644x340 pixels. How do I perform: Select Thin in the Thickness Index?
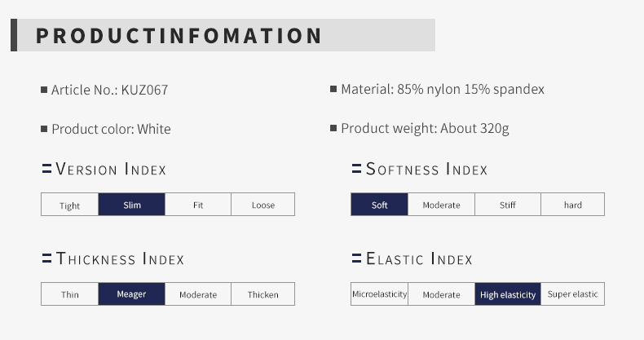point(70,294)
